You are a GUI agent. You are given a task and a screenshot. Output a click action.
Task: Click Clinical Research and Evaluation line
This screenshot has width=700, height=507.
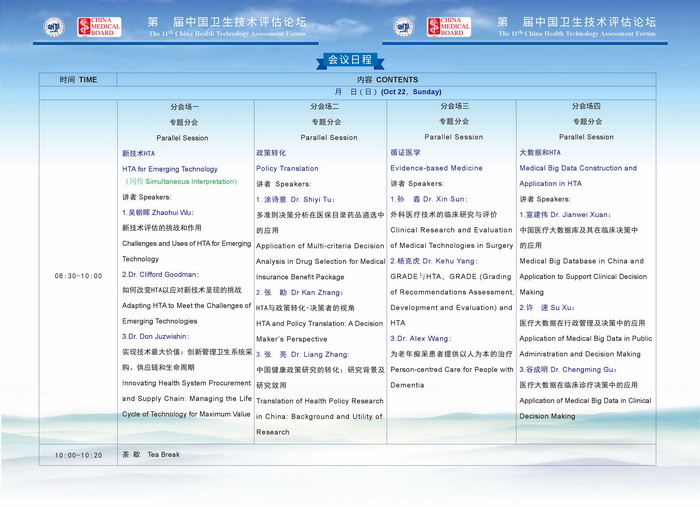tap(451, 230)
